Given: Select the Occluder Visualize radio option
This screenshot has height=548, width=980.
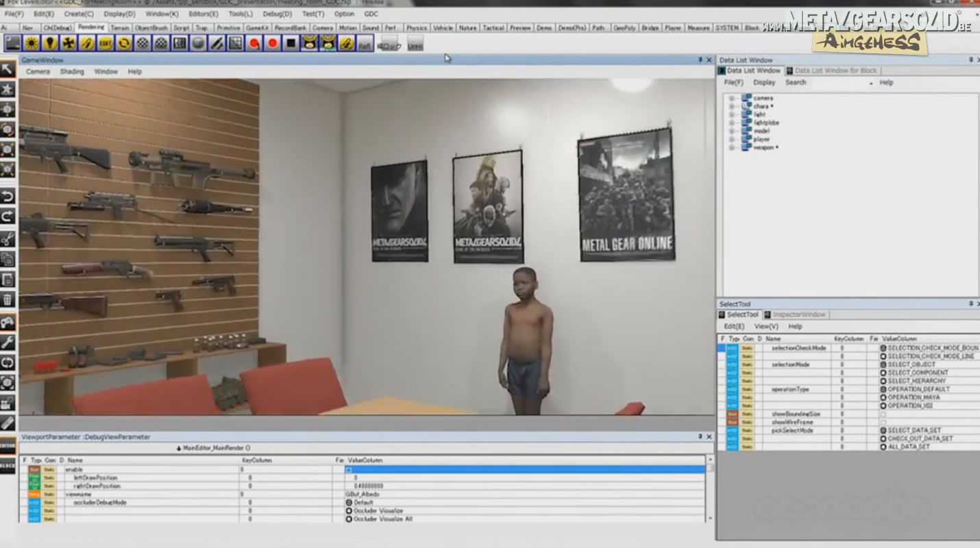Looking at the screenshot, I should point(349,511).
